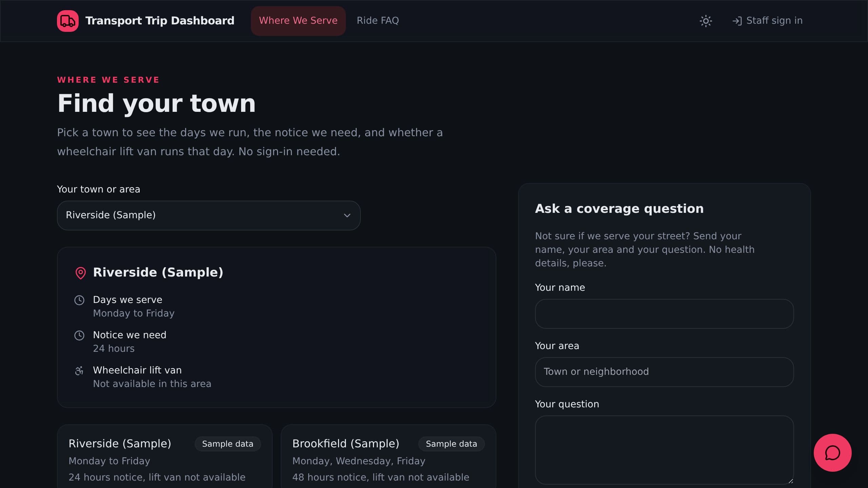Focus the Town or neighborhood input field
This screenshot has height=488, width=868.
click(x=664, y=372)
